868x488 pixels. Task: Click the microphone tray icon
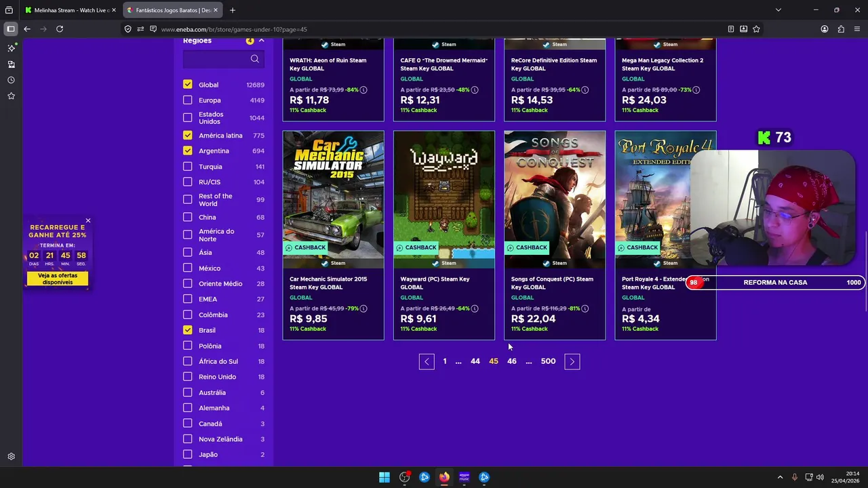tap(795, 477)
